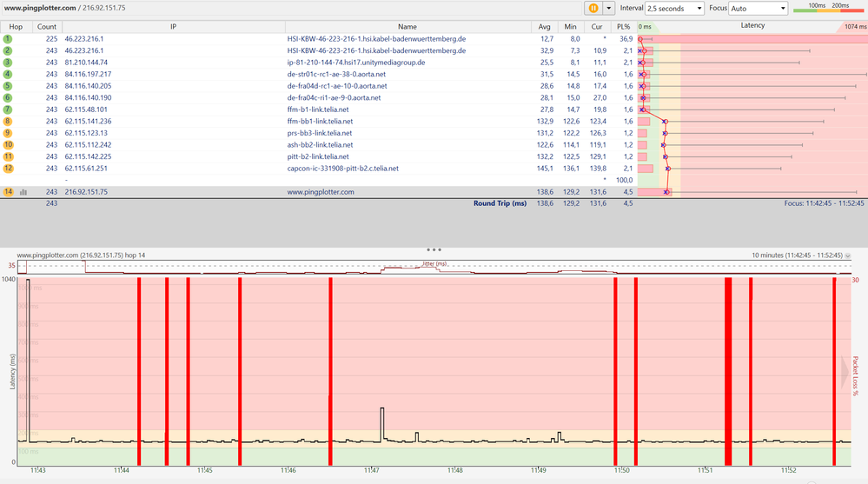Click the 11:52 time marker on the timeline axis

coord(788,470)
